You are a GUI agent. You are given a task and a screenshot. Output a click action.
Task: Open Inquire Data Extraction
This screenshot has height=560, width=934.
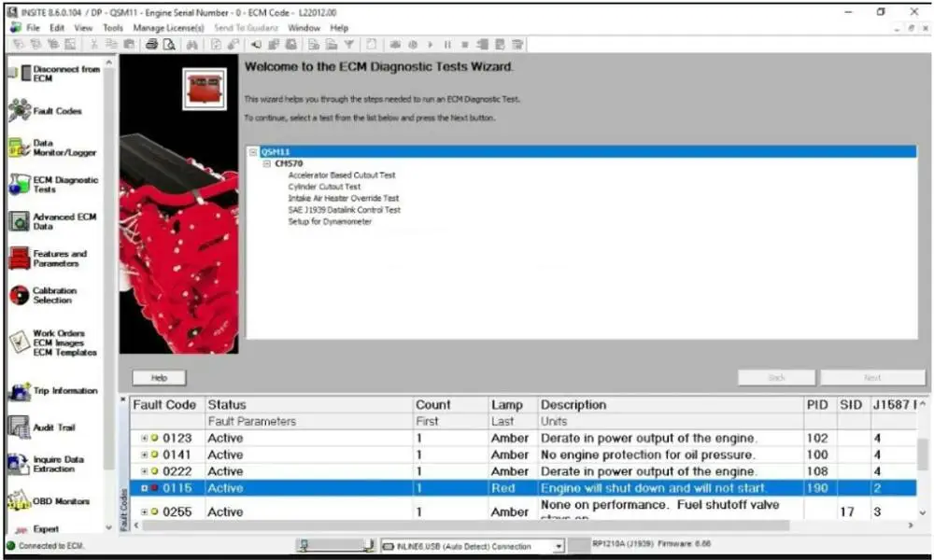[x=47, y=464]
